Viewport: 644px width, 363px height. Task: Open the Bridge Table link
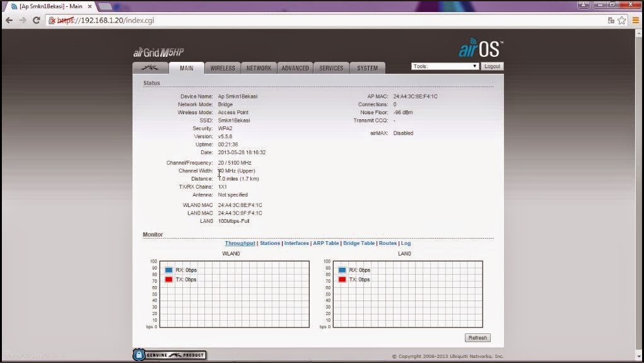[x=359, y=244]
